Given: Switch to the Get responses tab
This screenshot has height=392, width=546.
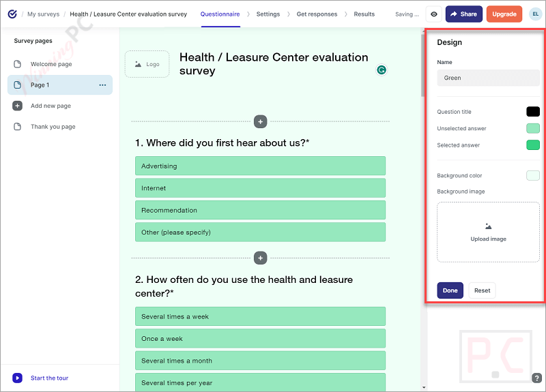Looking at the screenshot, I should point(317,14).
